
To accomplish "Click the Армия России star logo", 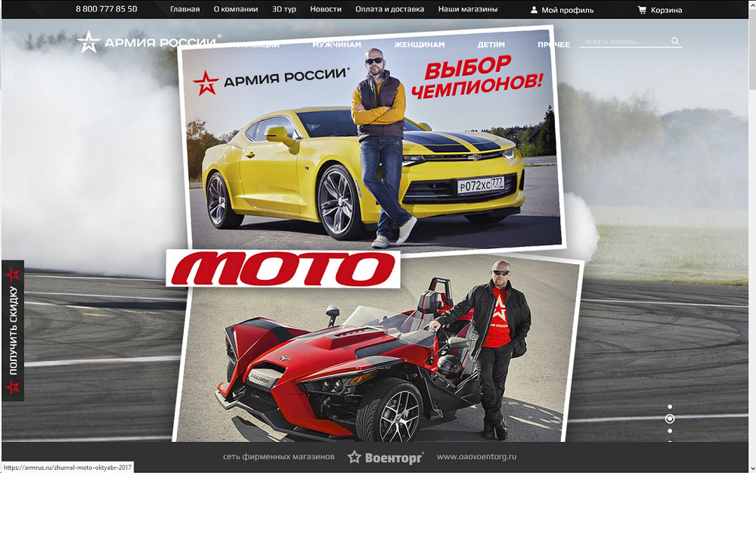I will 89,42.
